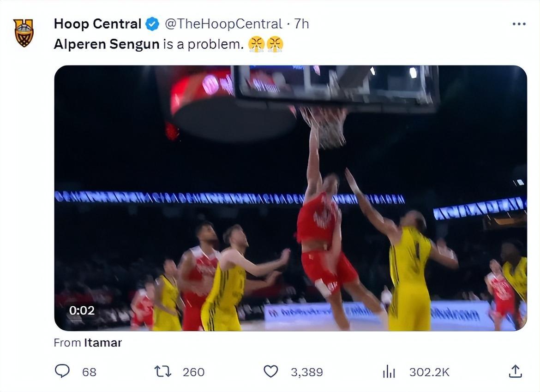Viewport: 540px width, 392px height.
Task: Open the @TheHoopCentral handle link
Action: pyautogui.click(x=223, y=24)
